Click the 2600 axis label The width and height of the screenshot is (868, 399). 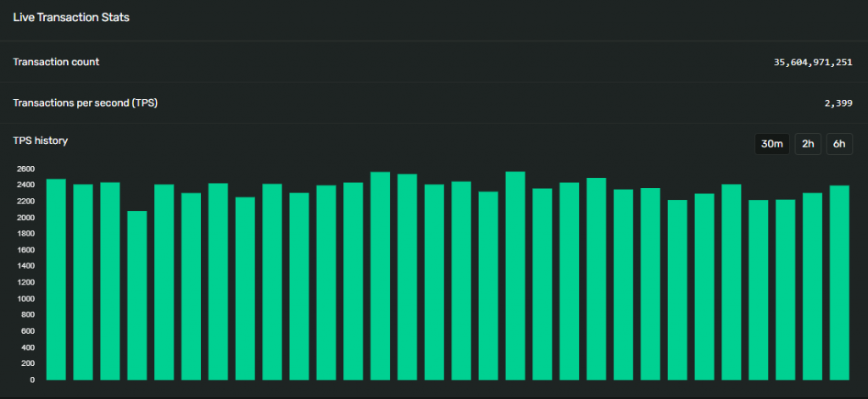click(x=28, y=169)
